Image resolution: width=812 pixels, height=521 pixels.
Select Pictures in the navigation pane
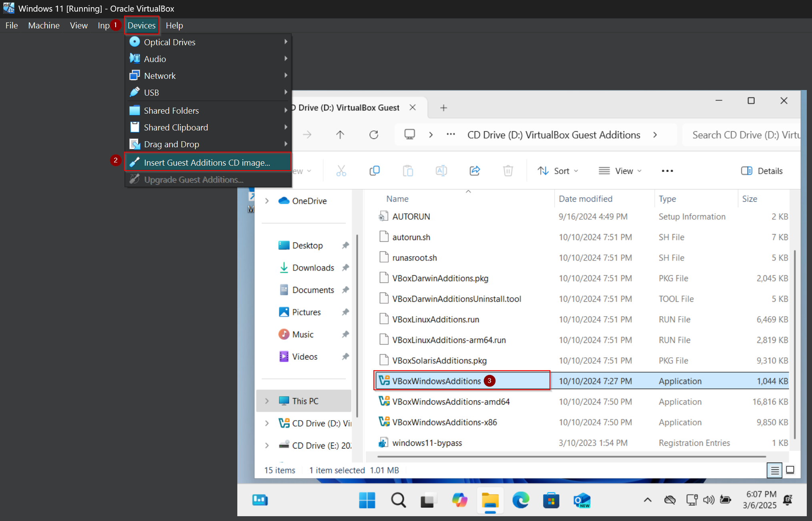click(307, 312)
